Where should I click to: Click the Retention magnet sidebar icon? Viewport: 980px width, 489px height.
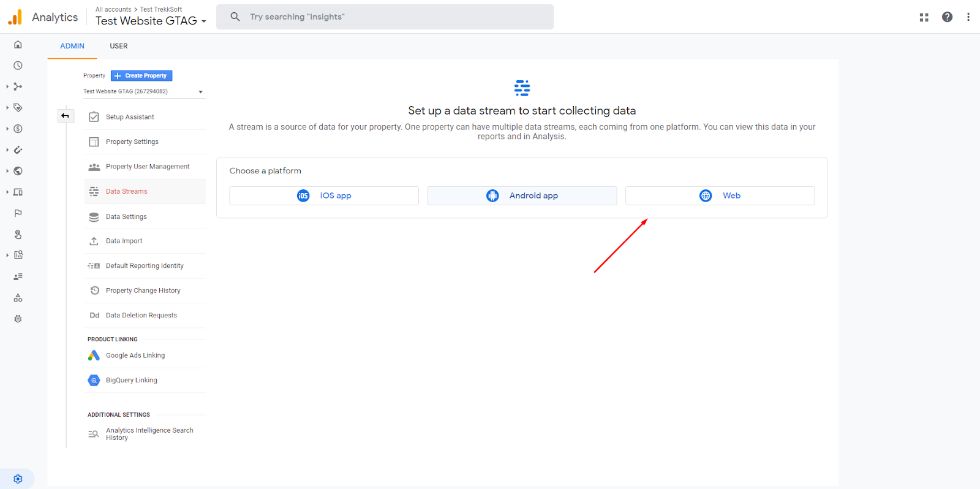pyautogui.click(x=18, y=150)
